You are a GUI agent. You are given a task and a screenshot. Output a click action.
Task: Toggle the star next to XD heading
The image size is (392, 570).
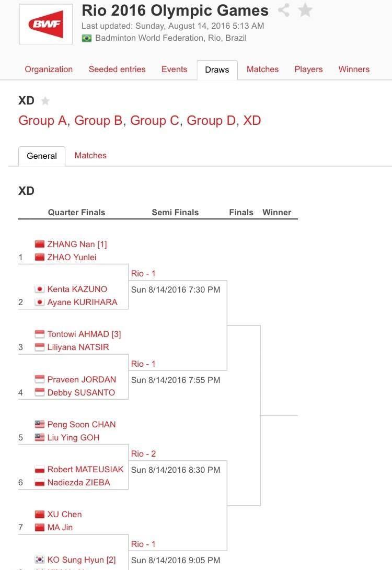[x=45, y=101]
